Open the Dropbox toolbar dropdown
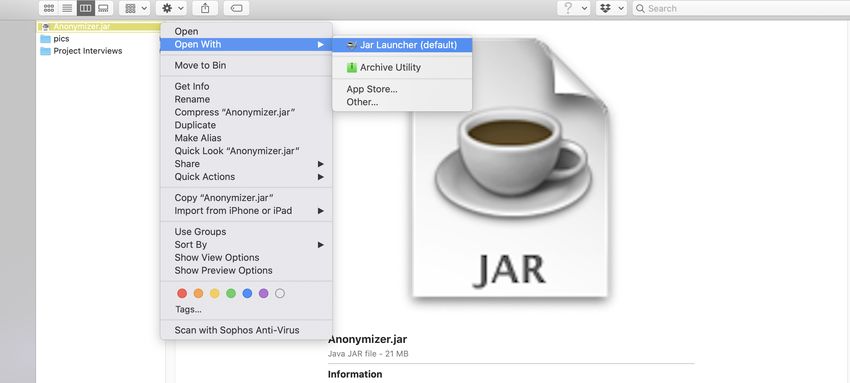This screenshot has width=850, height=383. pos(611,8)
